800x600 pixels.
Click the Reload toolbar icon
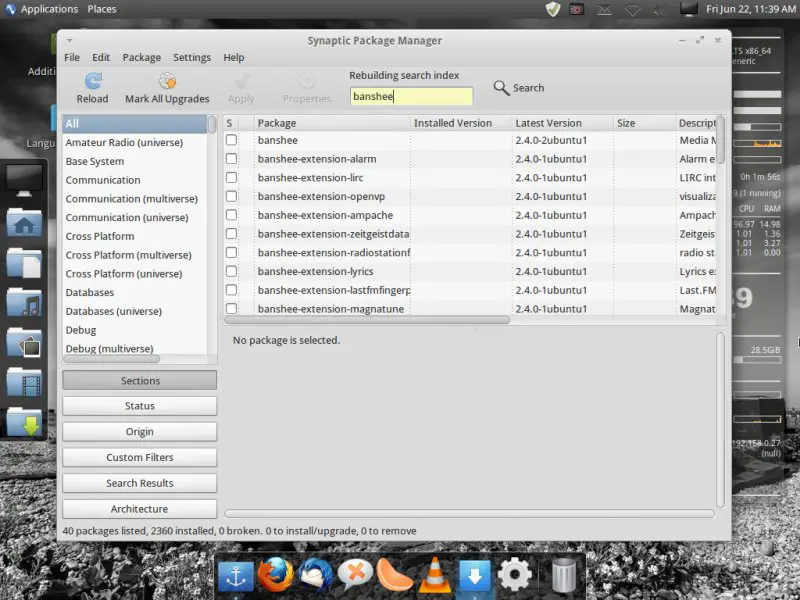tap(93, 81)
